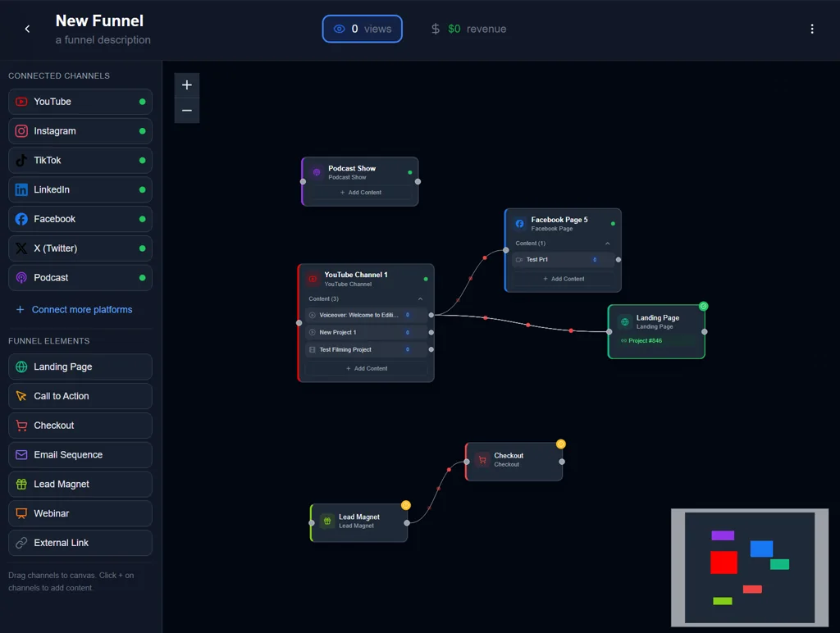The width and height of the screenshot is (840, 633).
Task: Select the Checkout funnel element
Action: [80, 425]
